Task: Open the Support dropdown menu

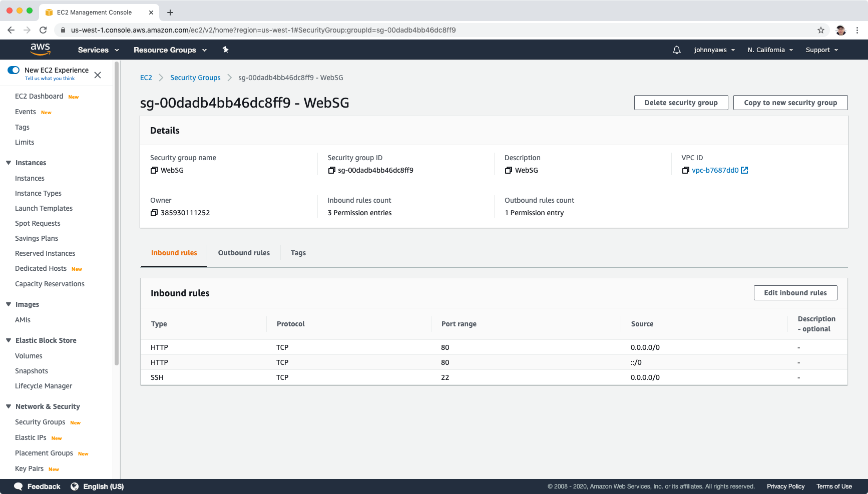Action: tap(822, 50)
